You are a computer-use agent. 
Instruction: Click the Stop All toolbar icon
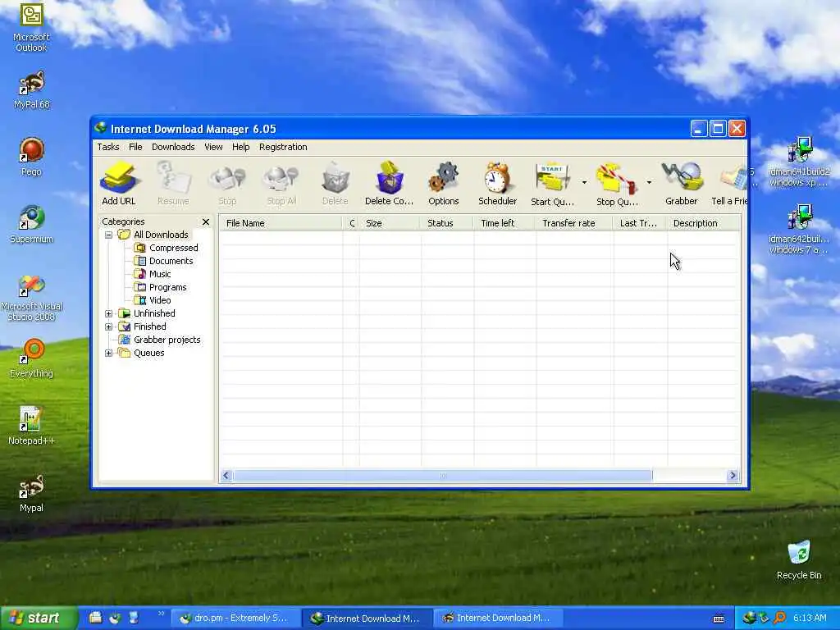coord(282,184)
